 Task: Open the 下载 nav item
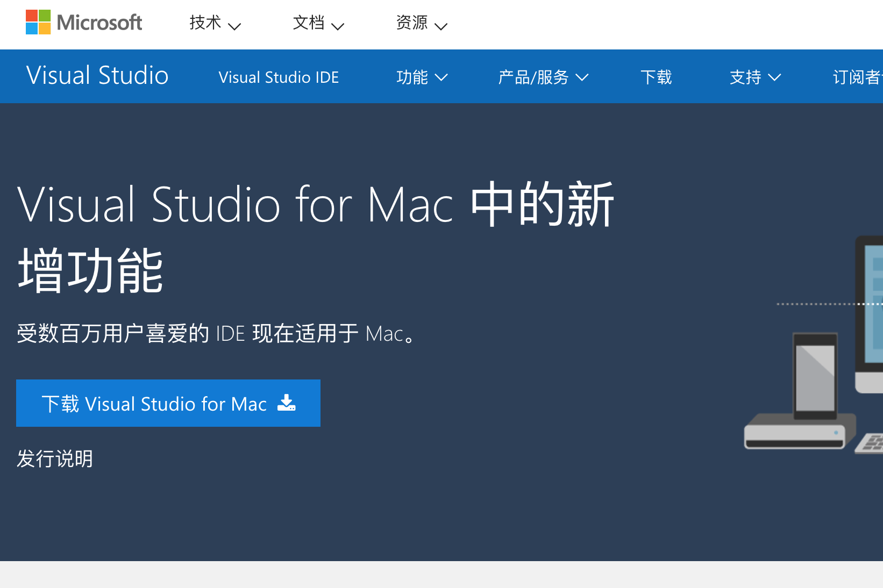[x=656, y=77]
